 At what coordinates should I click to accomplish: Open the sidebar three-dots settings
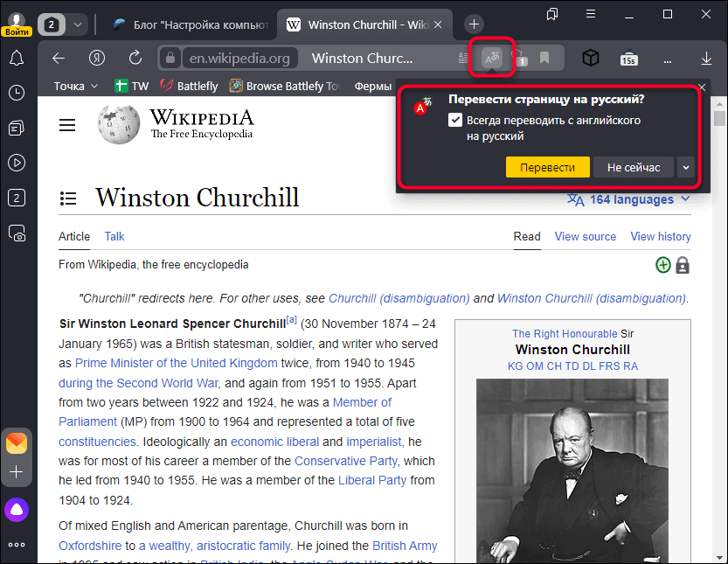click(17, 545)
